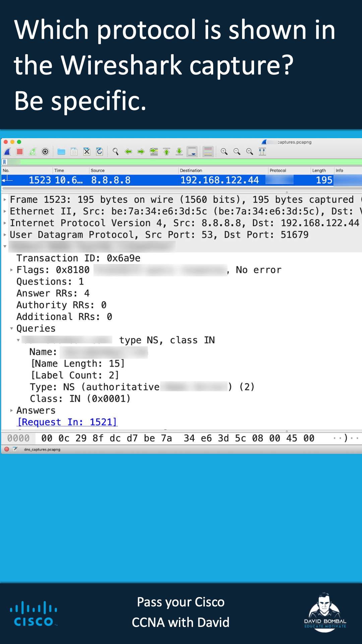Screen dimensions: 362x644
Task: Toggle auto-scroll during live capture
Action: 192,152
